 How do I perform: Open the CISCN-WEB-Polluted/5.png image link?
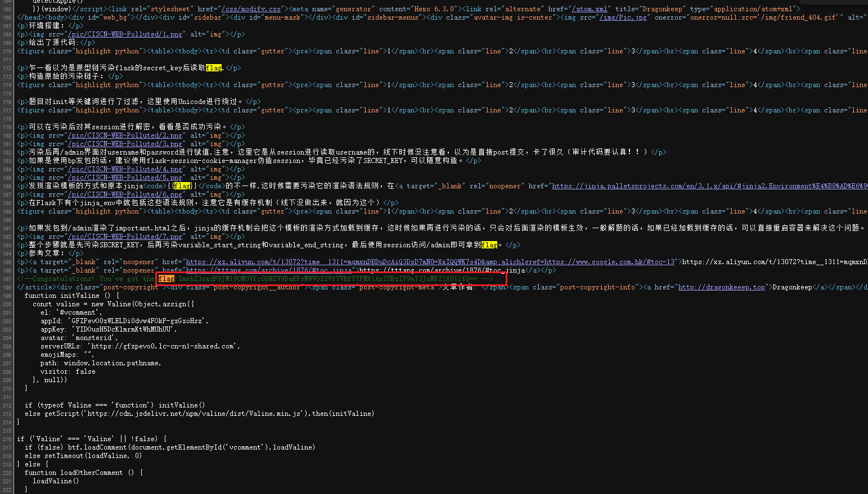125,178
